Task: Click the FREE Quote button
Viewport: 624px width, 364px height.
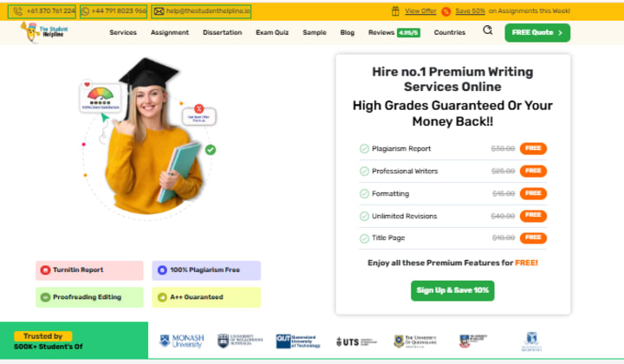Action: click(537, 33)
